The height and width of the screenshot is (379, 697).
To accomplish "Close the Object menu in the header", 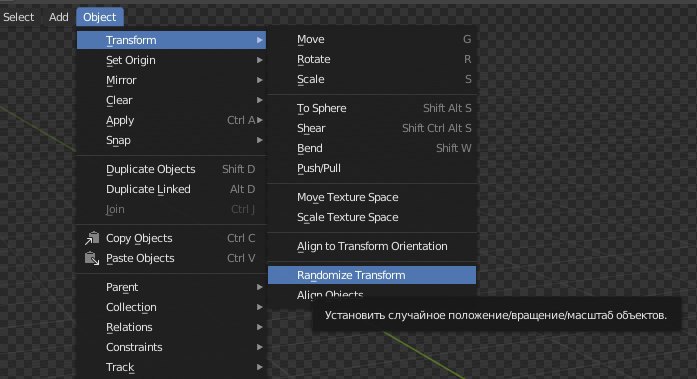I will click(100, 17).
